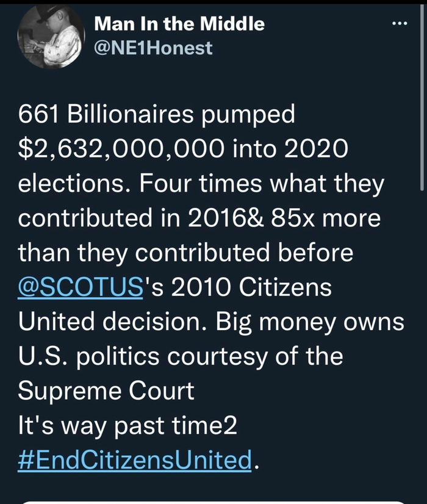The image size is (427, 504).
Task: Open the #EndCitizensUnited hashtag link
Action: click(134, 459)
